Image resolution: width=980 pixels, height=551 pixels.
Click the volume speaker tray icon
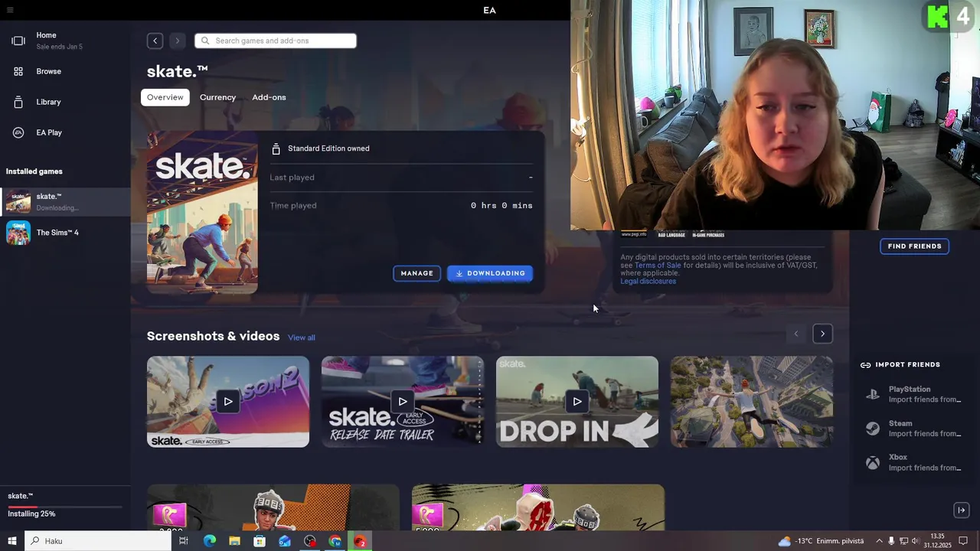(916, 541)
